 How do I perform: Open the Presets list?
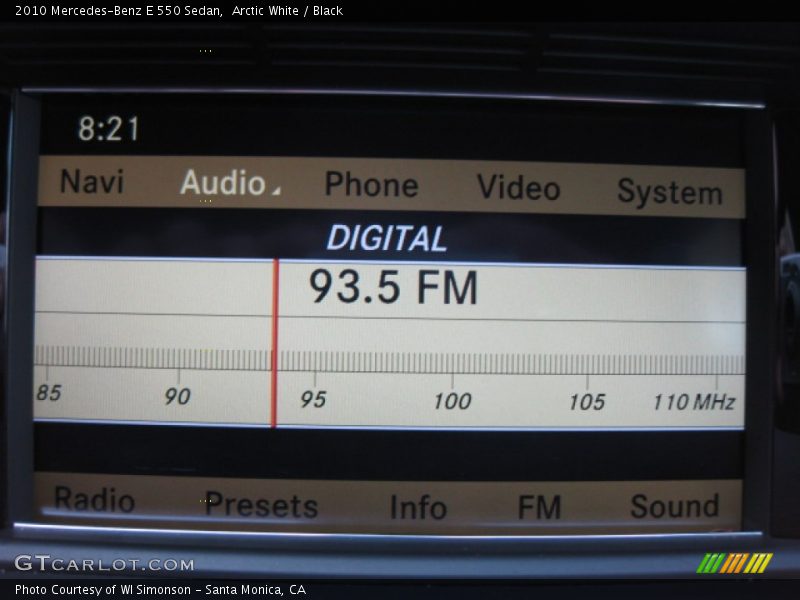pyautogui.click(x=261, y=505)
